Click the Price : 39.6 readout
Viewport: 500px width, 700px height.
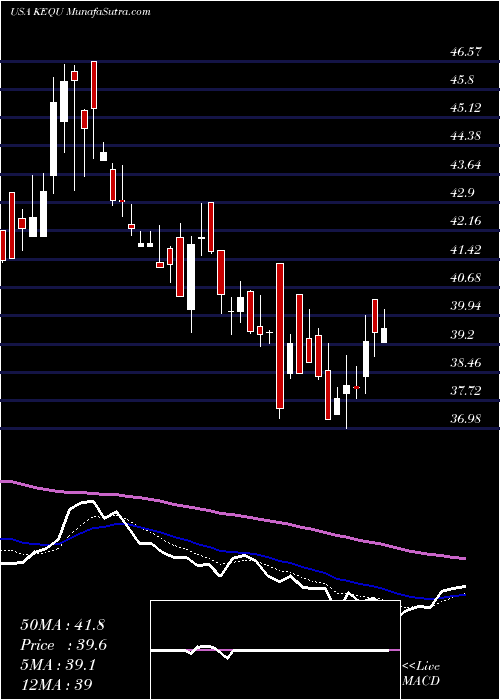(x=64, y=645)
